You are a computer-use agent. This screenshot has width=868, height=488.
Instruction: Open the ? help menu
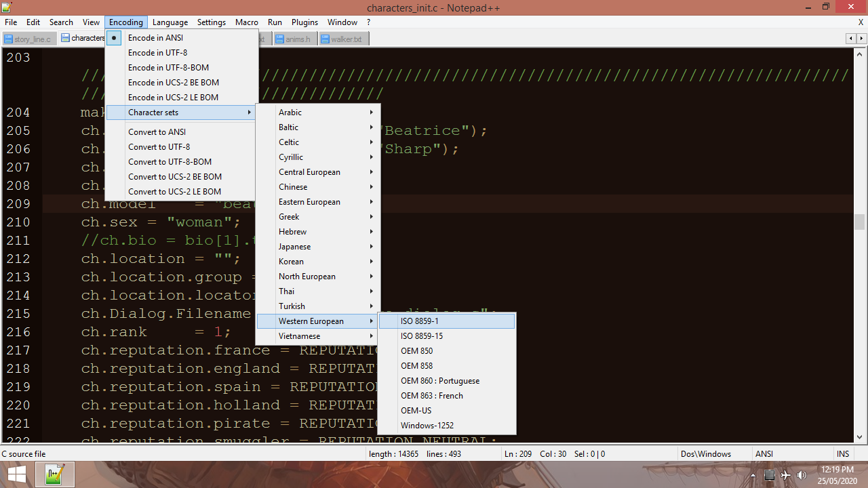(368, 22)
